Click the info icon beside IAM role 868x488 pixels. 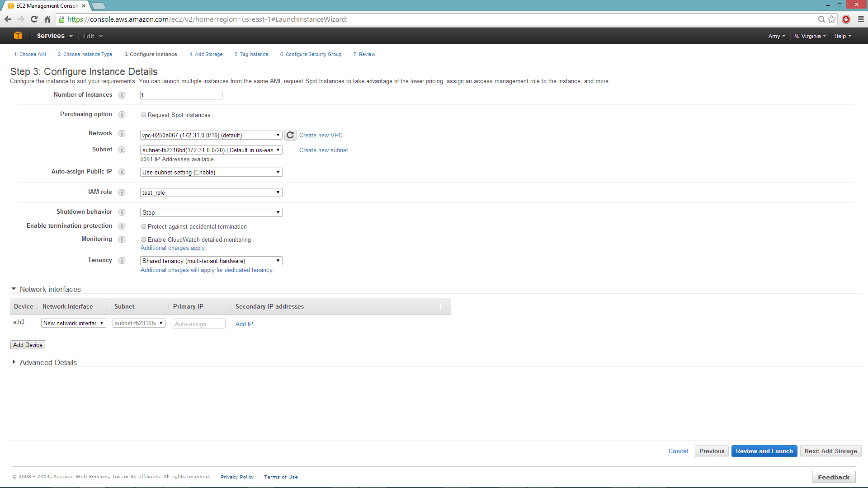(x=122, y=192)
